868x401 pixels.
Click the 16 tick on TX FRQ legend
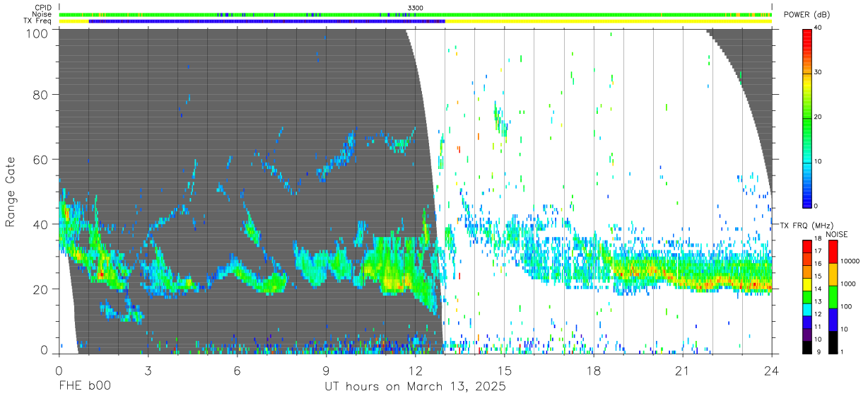point(817,265)
